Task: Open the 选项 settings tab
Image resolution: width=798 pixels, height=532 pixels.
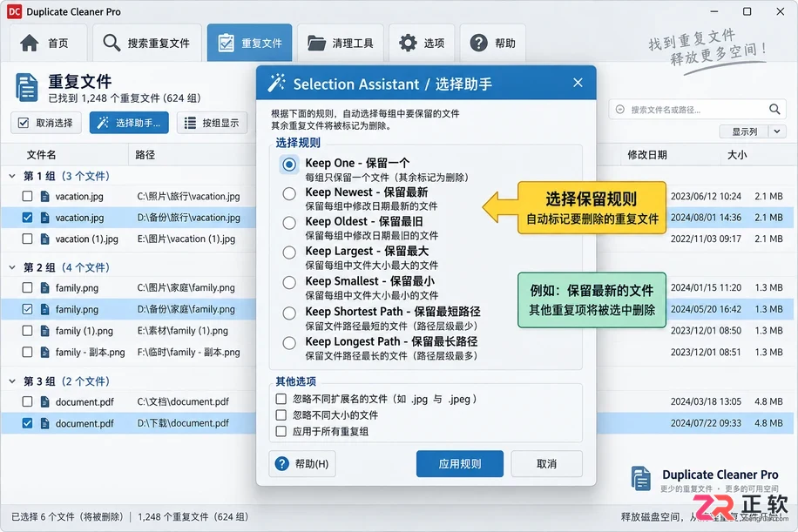Action: tap(422, 44)
